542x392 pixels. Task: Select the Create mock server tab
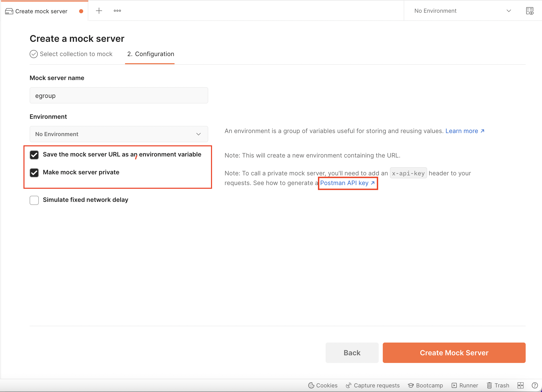[41, 11]
